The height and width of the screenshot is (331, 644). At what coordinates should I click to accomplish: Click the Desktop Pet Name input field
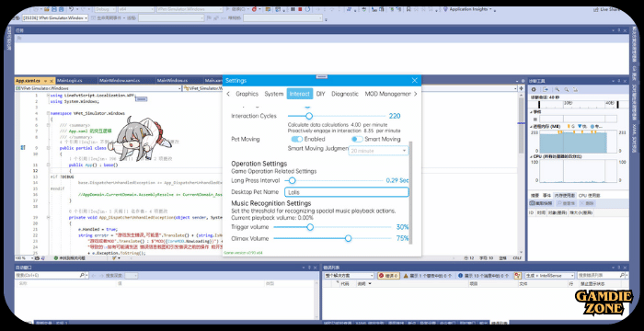pyautogui.click(x=347, y=192)
